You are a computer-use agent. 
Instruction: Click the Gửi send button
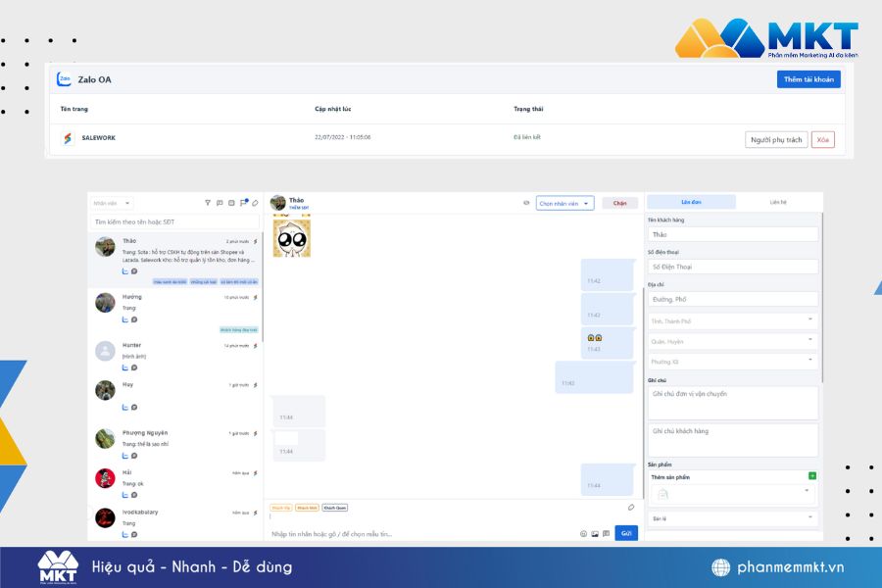point(626,533)
